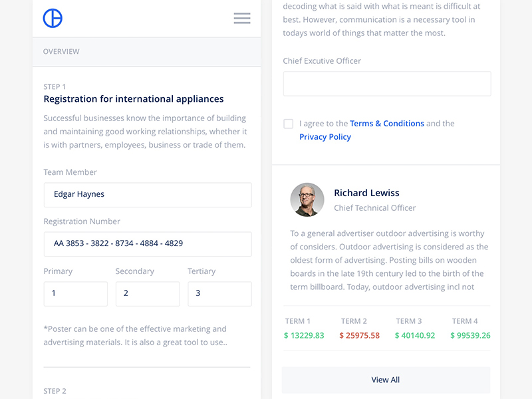Focus the Secondary number field
Image resolution: width=532 pixels, height=399 pixels.
coord(148,294)
